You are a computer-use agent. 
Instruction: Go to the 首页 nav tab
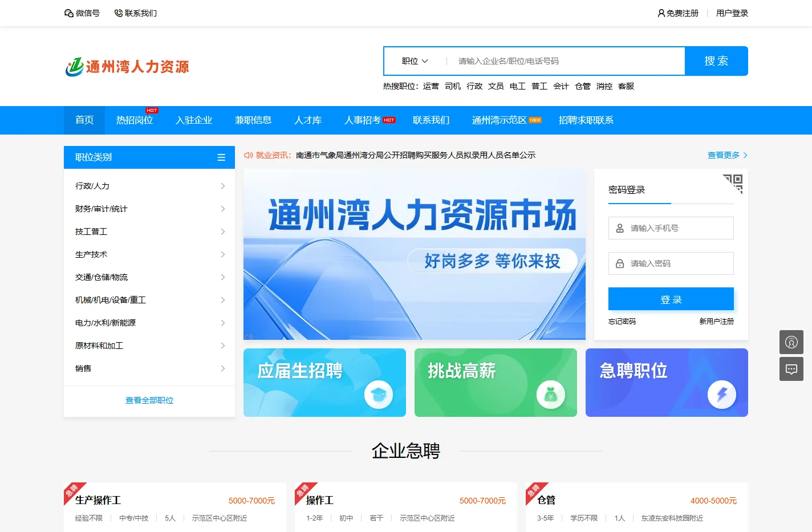click(84, 120)
